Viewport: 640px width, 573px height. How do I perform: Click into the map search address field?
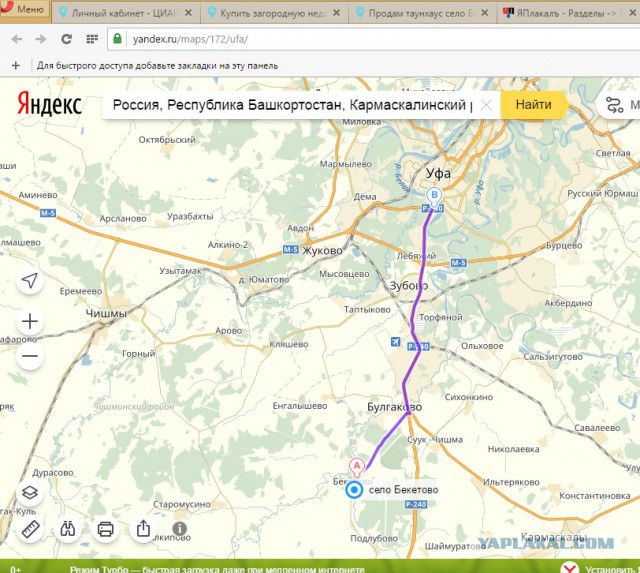click(290, 104)
